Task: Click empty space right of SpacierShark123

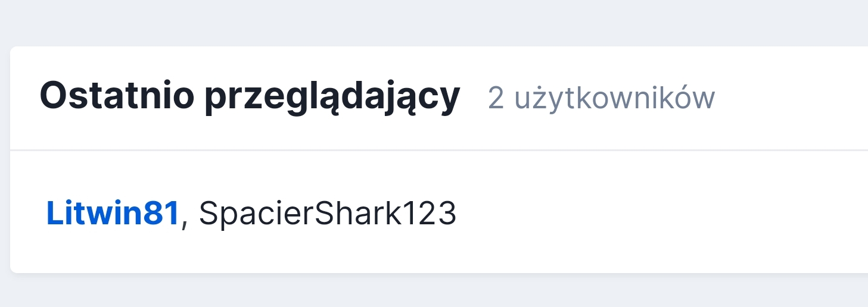Action: [655, 214]
